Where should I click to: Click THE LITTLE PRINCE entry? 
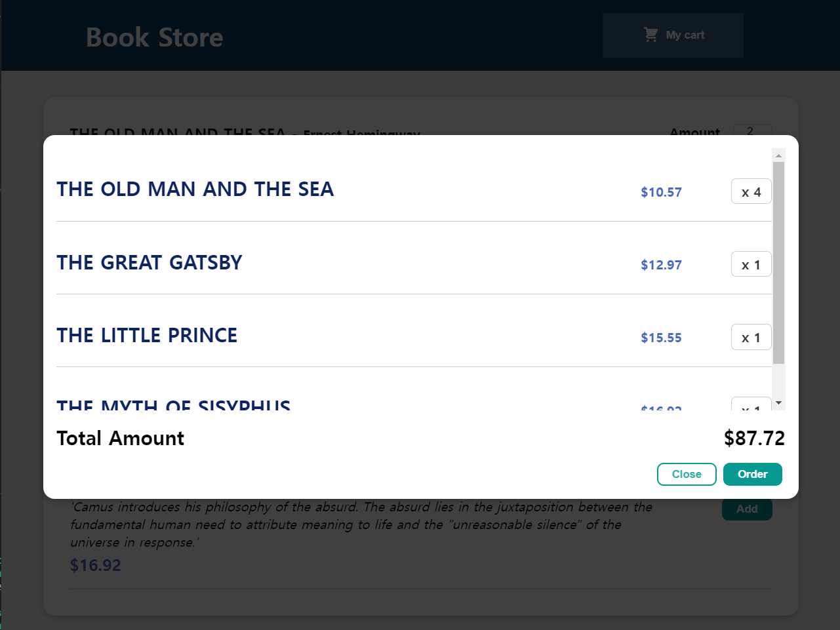[147, 335]
